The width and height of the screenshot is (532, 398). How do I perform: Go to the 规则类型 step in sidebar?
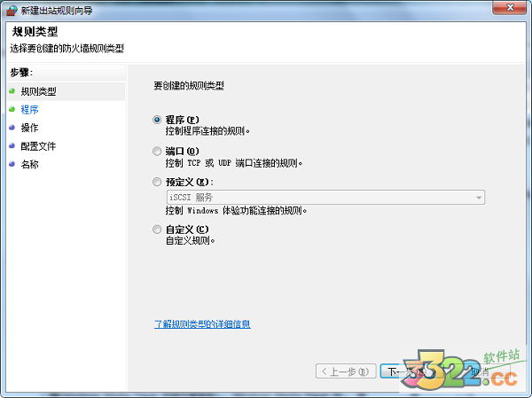[38, 91]
